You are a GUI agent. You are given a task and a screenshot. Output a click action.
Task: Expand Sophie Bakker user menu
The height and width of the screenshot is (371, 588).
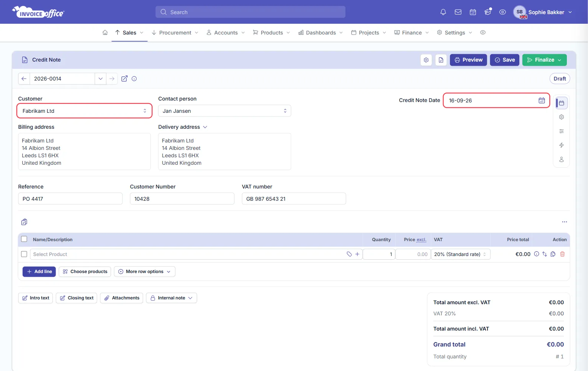pos(543,12)
